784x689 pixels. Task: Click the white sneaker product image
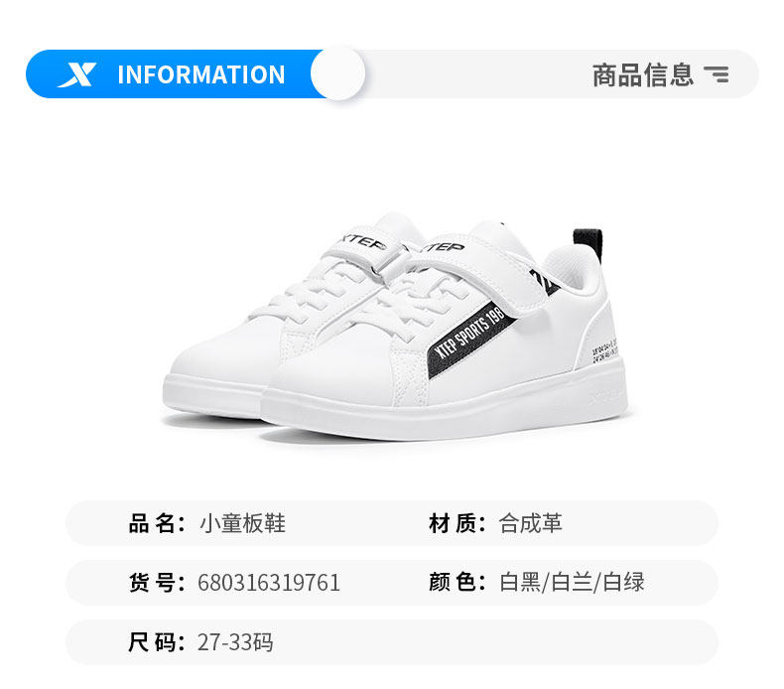tap(395, 328)
